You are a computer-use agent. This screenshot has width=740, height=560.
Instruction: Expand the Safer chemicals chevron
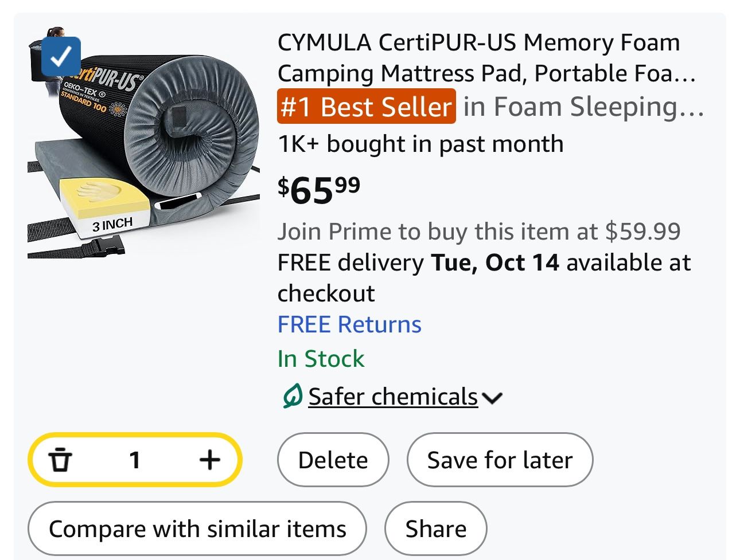492,398
